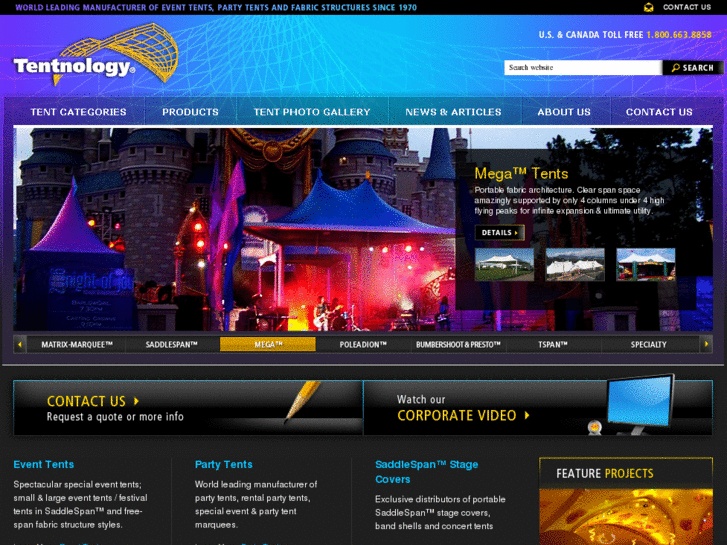The width and height of the screenshot is (727, 545).
Task: Open the Contact Us main nav item
Action: 659,112
